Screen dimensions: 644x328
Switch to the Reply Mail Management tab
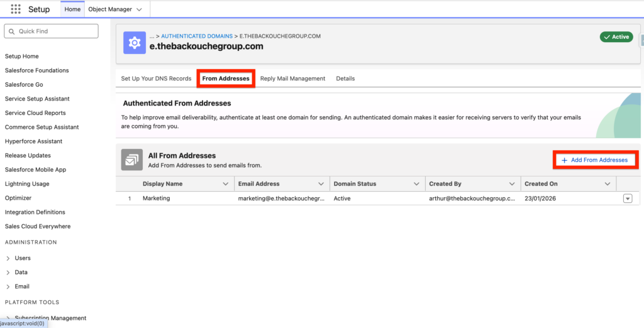click(x=292, y=79)
